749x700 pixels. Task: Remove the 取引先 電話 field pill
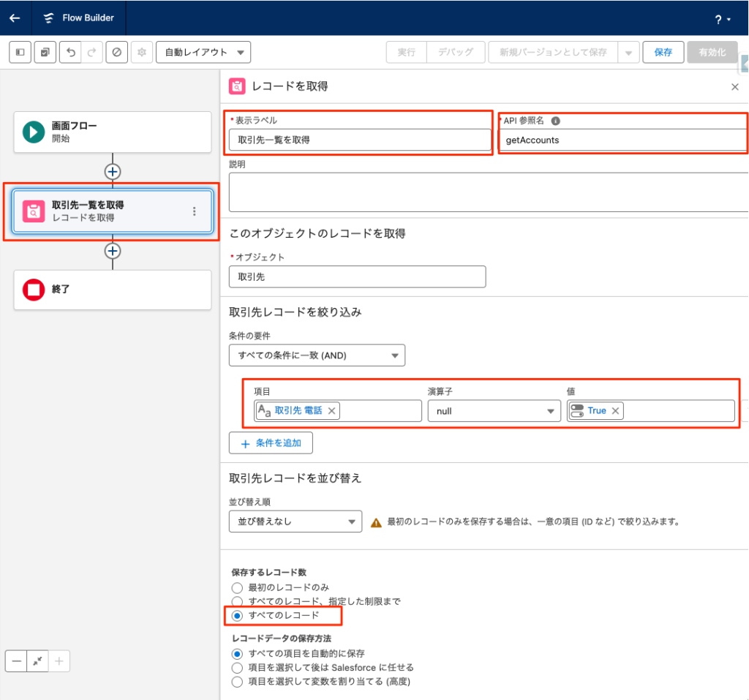coord(331,411)
